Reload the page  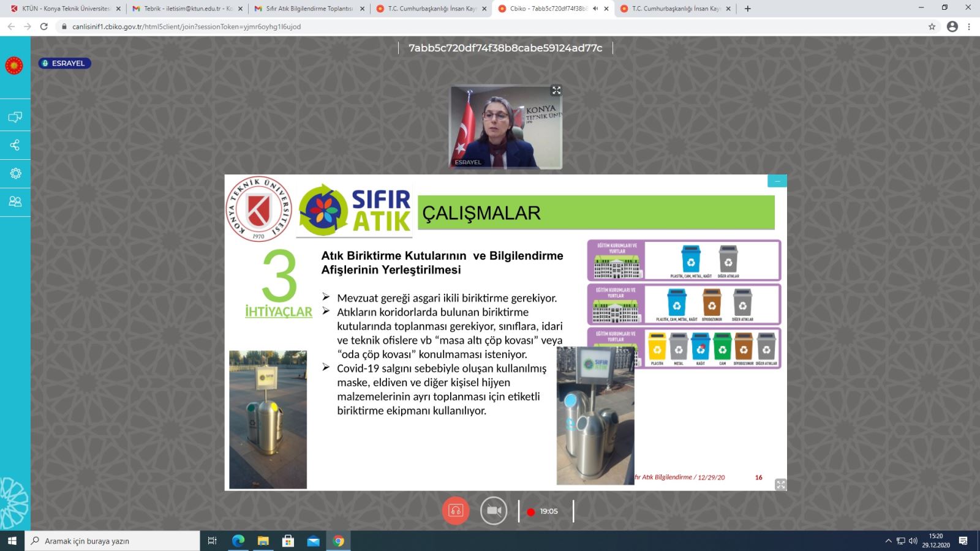(x=44, y=27)
